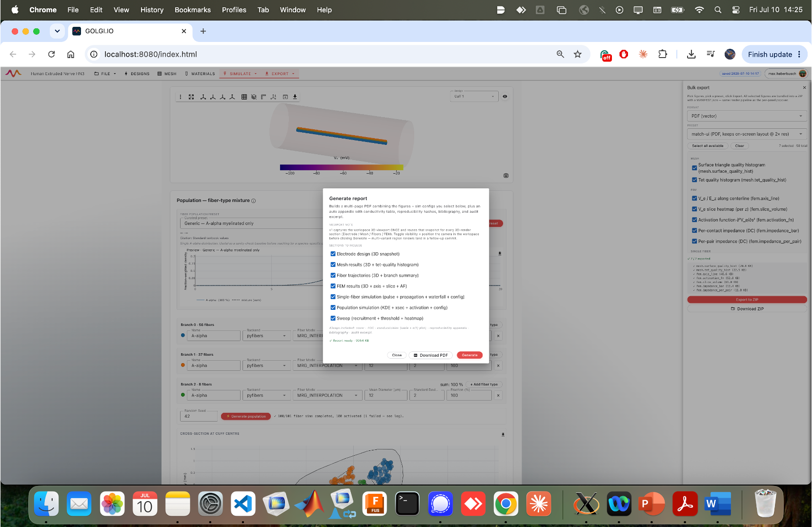
Task: Open the Format PDF (vector) dropdown
Action: point(747,116)
